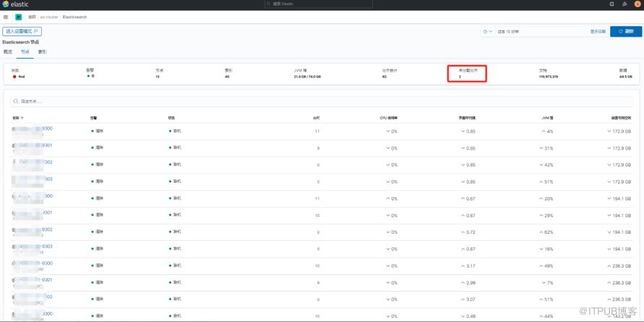Open the newsfeed icon in top bar
This screenshot has width=644, height=322.
(x=625, y=4)
